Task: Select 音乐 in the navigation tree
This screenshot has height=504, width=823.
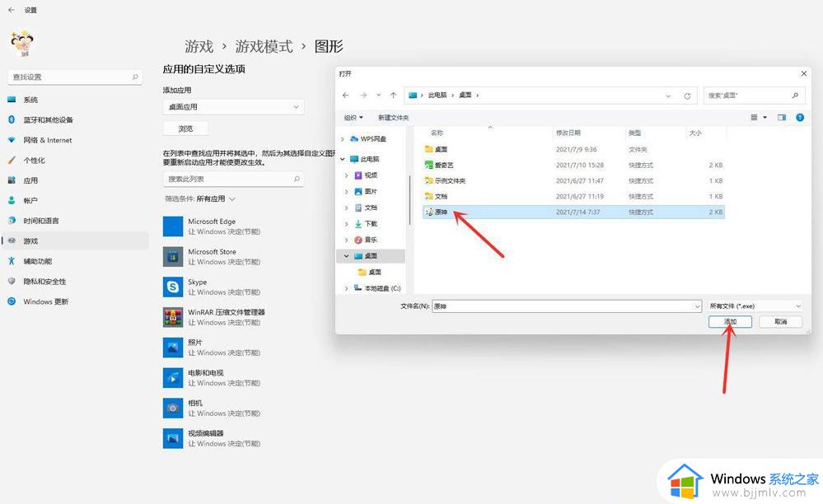Action: [371, 240]
